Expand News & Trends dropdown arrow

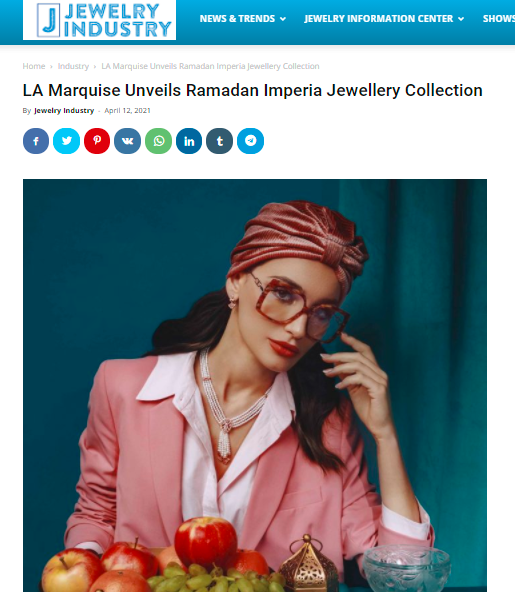tap(283, 19)
